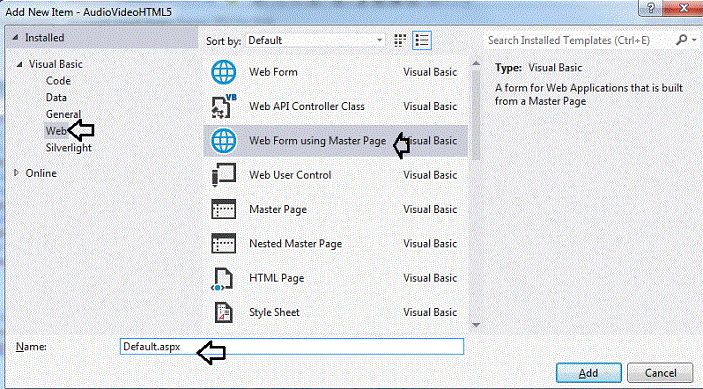This screenshot has height=389, width=703.
Task: Click the Web User Control icon
Action: coord(223,175)
